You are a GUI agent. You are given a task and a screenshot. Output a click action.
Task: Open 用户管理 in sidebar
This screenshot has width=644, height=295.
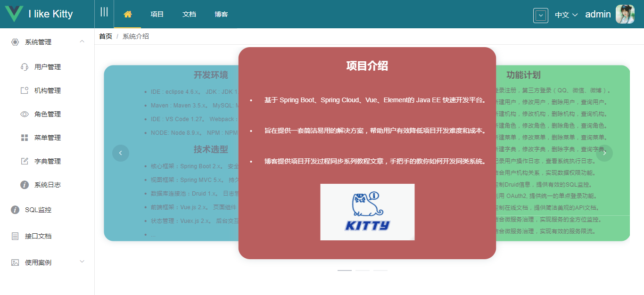click(x=47, y=67)
